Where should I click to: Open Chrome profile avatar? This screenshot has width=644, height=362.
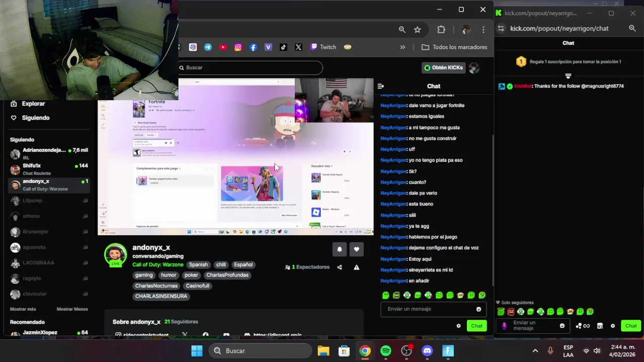466,30
